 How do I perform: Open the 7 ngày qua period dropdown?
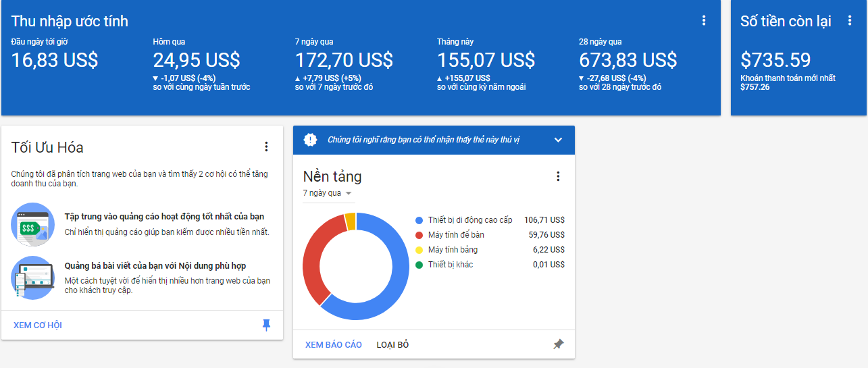(328, 193)
